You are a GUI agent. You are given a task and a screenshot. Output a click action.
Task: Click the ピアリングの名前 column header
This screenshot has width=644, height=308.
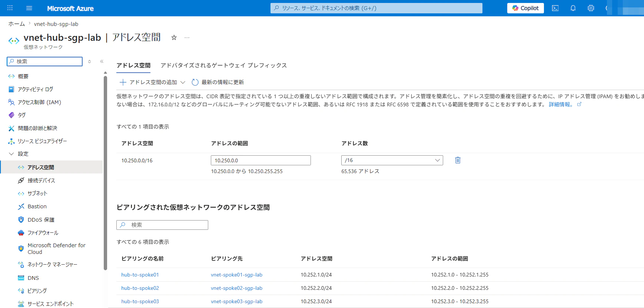coord(143,259)
